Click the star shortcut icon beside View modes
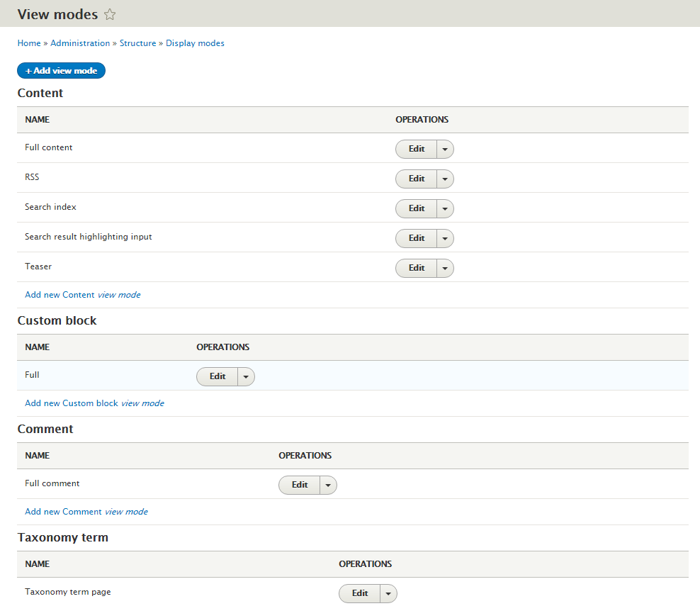 (x=110, y=15)
